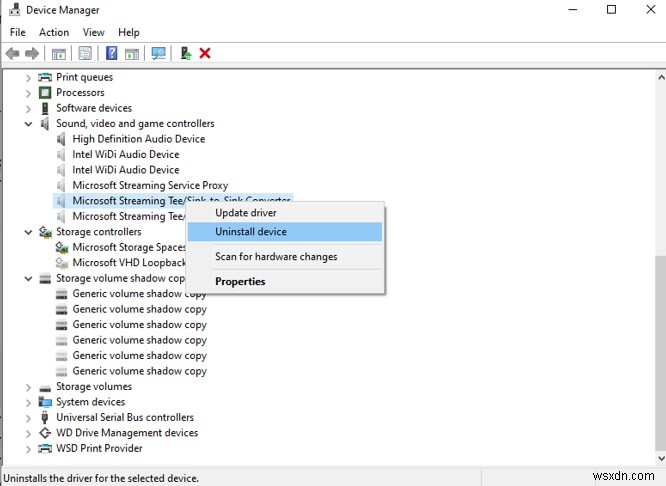The width and height of the screenshot is (666, 486).
Task: Click the vertical scrollbar down arrow
Action: point(661,458)
